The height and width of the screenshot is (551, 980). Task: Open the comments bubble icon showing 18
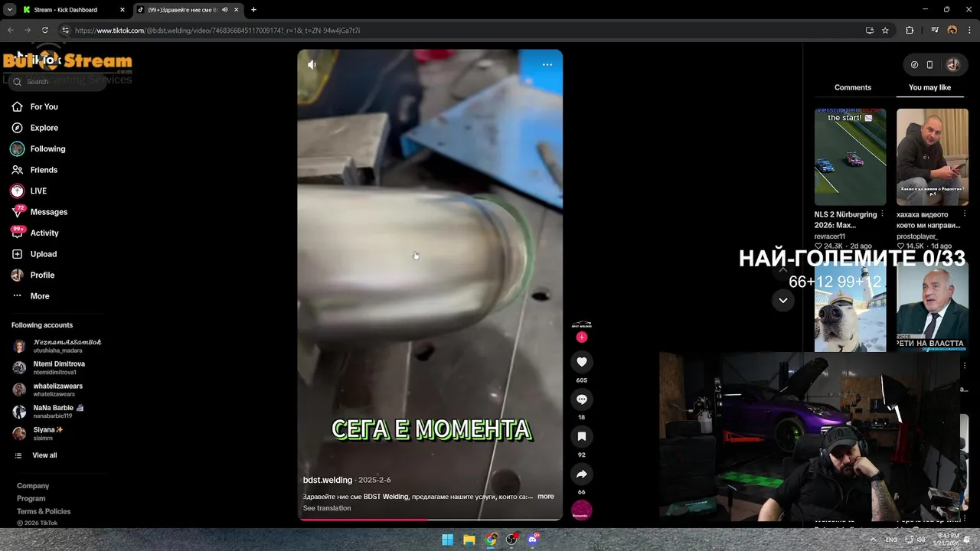(x=582, y=399)
